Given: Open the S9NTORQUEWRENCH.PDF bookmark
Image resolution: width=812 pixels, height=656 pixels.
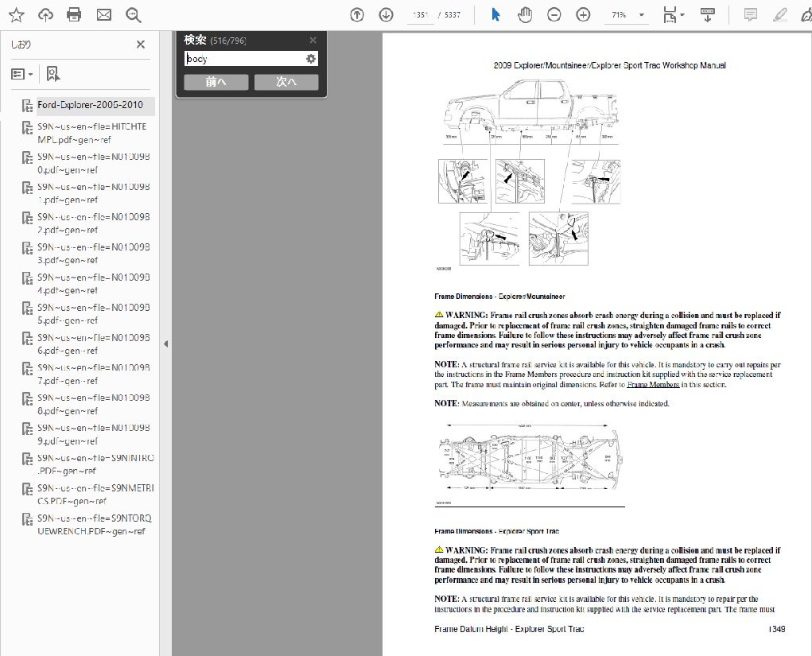Looking at the screenshot, I should (x=95, y=525).
